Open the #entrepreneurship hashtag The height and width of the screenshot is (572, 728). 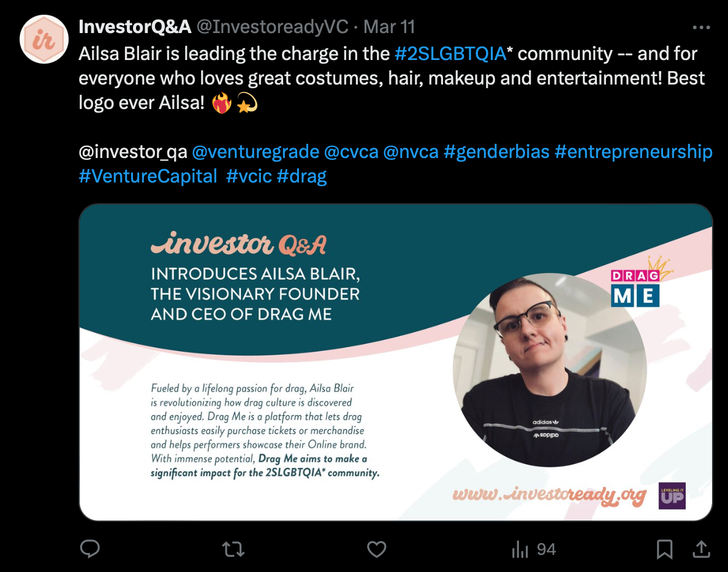point(633,152)
